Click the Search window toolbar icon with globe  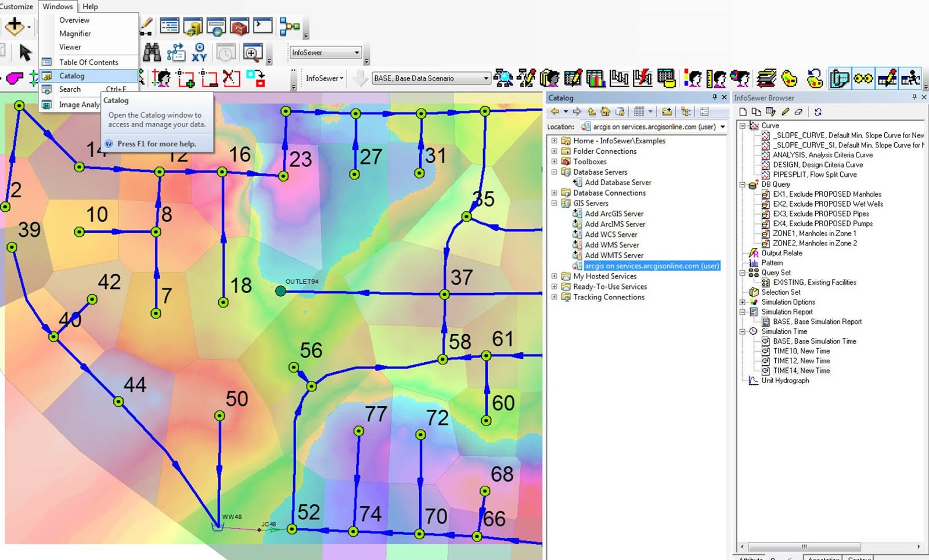pyautogui.click(x=216, y=26)
